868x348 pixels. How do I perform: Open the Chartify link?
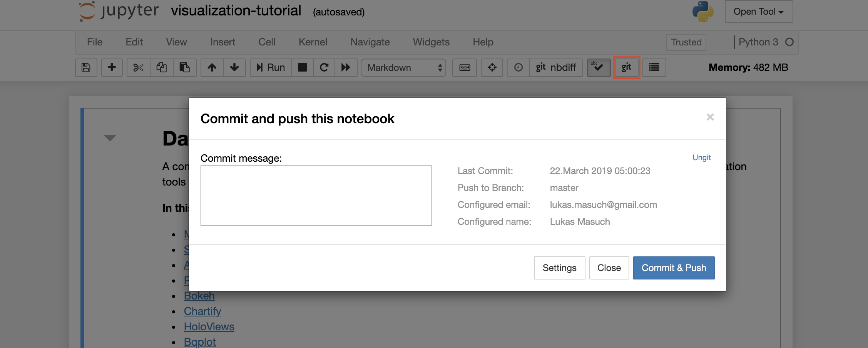point(202,311)
